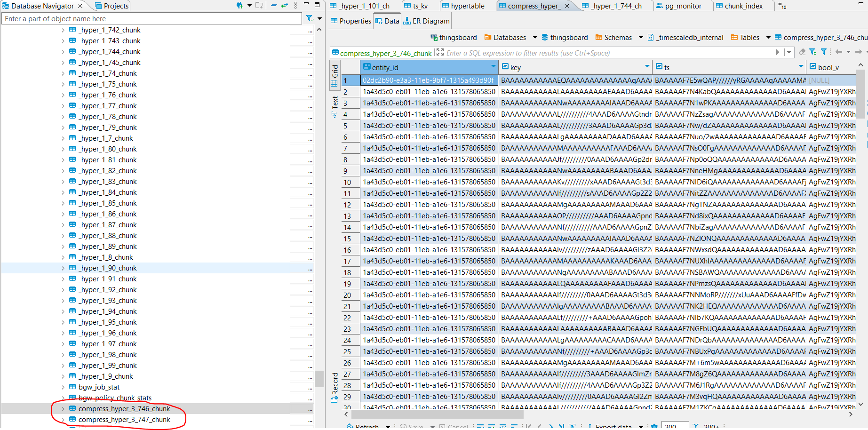Click Link with Editor arrows icon
This screenshot has width=868, height=430.
coord(285,6)
